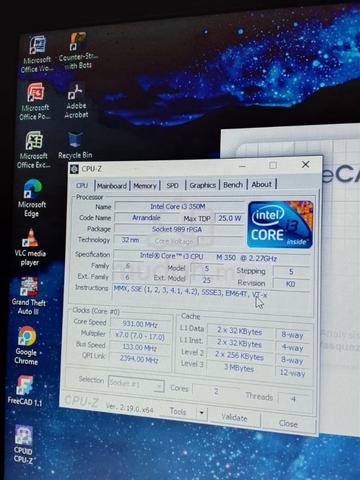Click the multiplier x7.0 (7.0 - 17.0) value
This screenshot has height=480, width=360.
140,336
